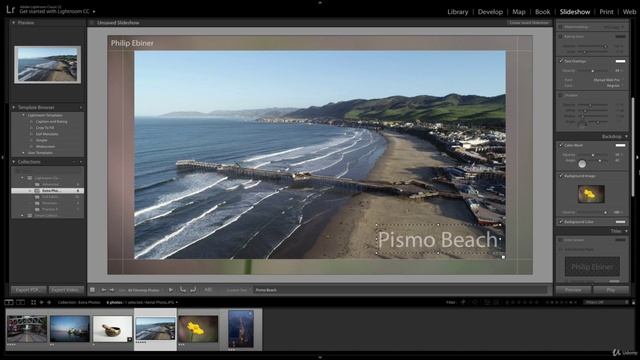Select the Widescreen template

click(x=45, y=147)
